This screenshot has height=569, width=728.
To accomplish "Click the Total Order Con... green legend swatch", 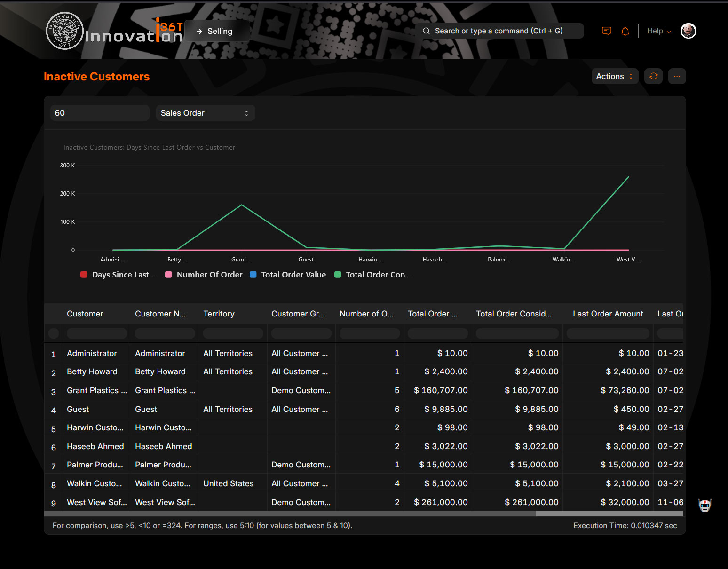I will [338, 275].
